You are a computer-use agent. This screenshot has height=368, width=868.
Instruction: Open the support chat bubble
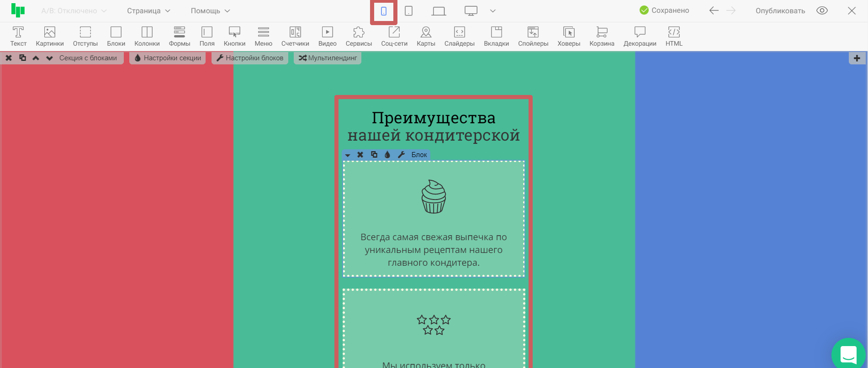click(x=848, y=355)
